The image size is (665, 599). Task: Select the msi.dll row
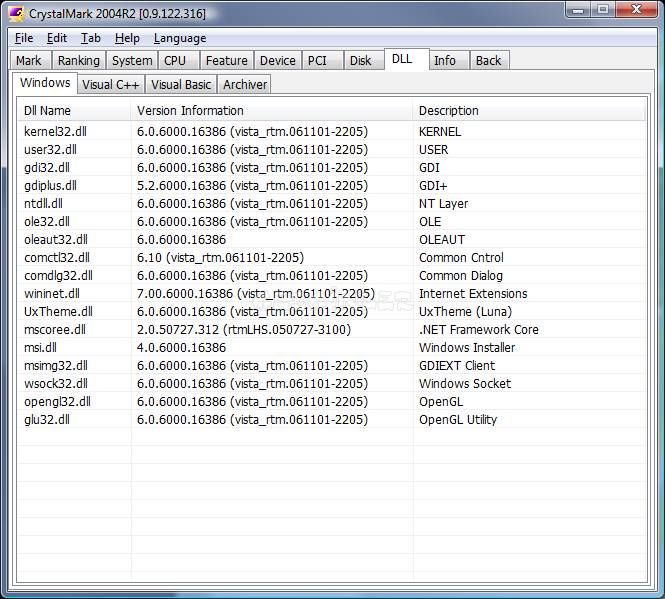(x=332, y=348)
